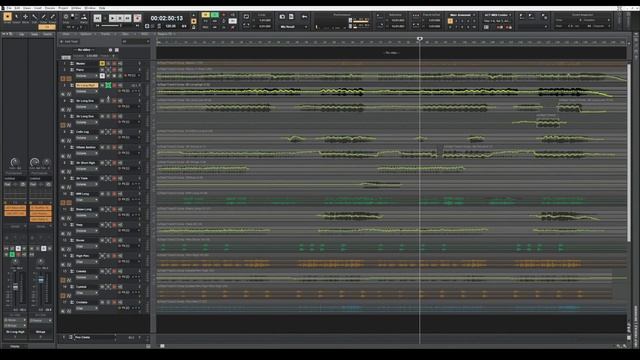
Task: Open the track filter dropdown beside Add Track
Action: (136, 42)
